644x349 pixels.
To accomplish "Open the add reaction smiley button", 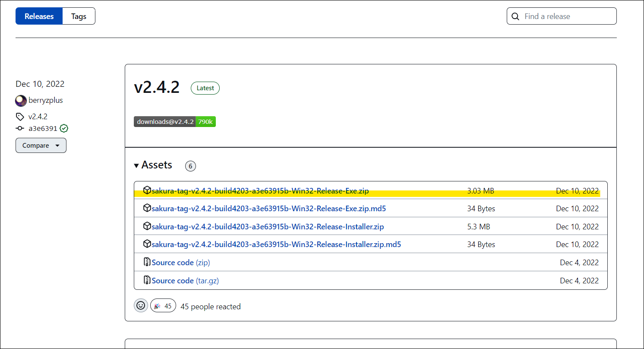I will coord(141,305).
